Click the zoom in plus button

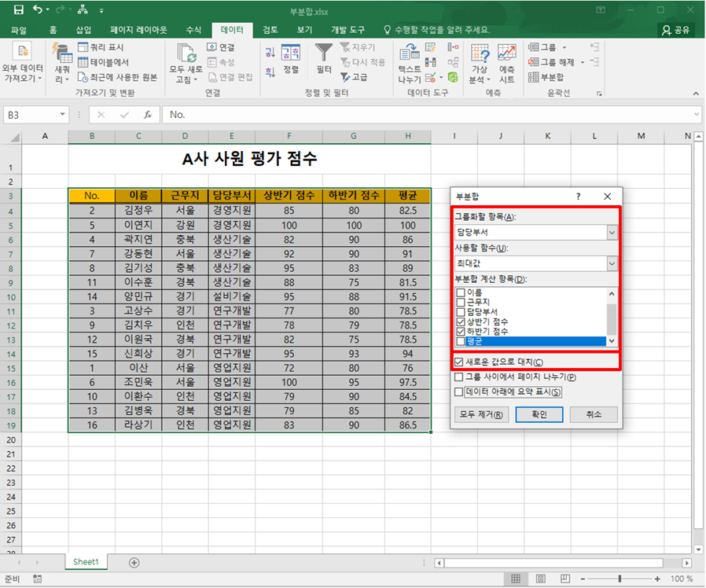tap(657, 579)
